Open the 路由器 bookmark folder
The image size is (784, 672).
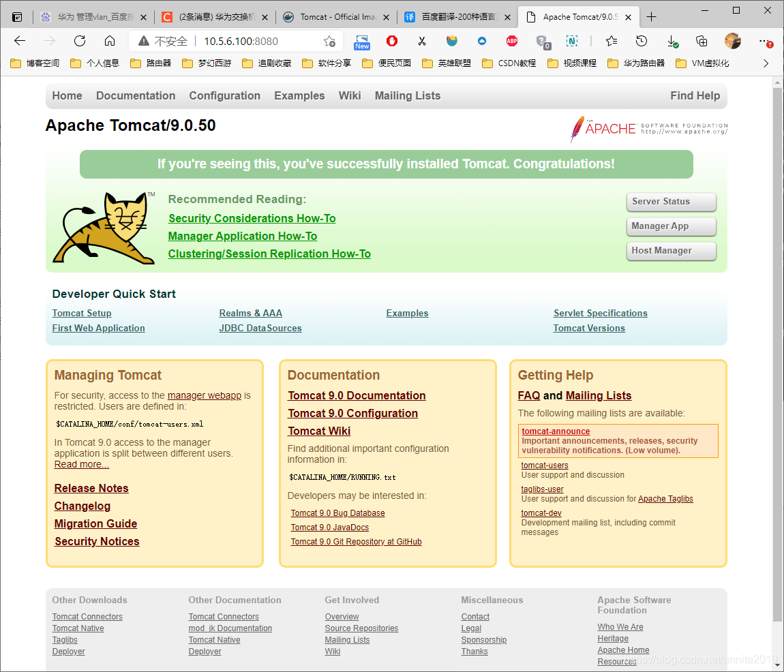pos(151,63)
